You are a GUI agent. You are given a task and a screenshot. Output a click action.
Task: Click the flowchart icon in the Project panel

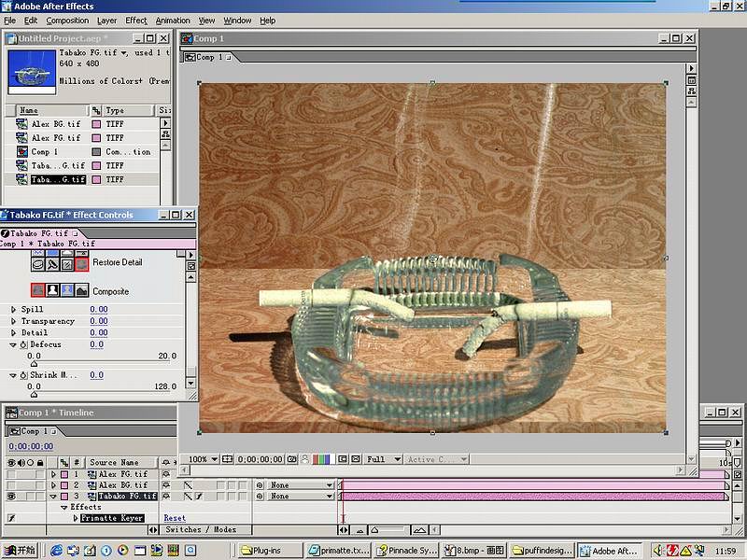point(165,134)
